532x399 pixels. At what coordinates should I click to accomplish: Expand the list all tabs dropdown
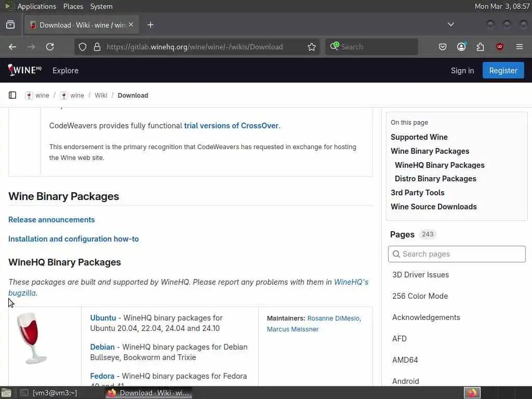point(451,24)
